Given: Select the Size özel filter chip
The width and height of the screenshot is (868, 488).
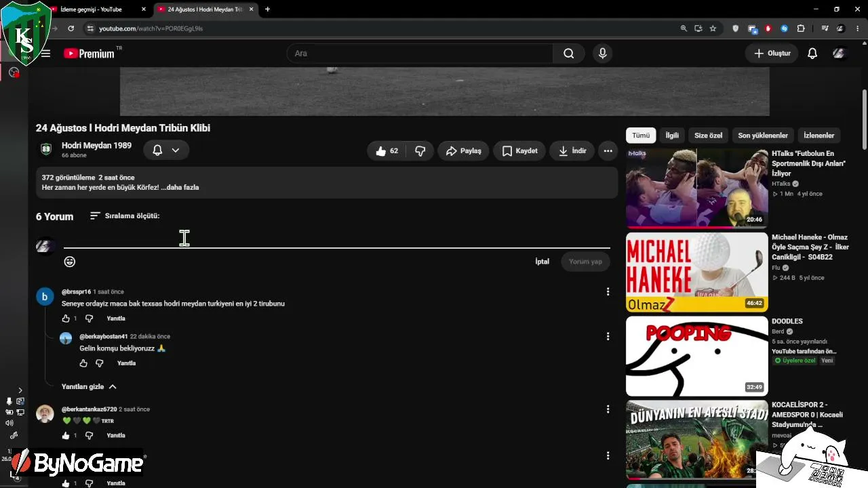Looking at the screenshot, I should point(708,136).
